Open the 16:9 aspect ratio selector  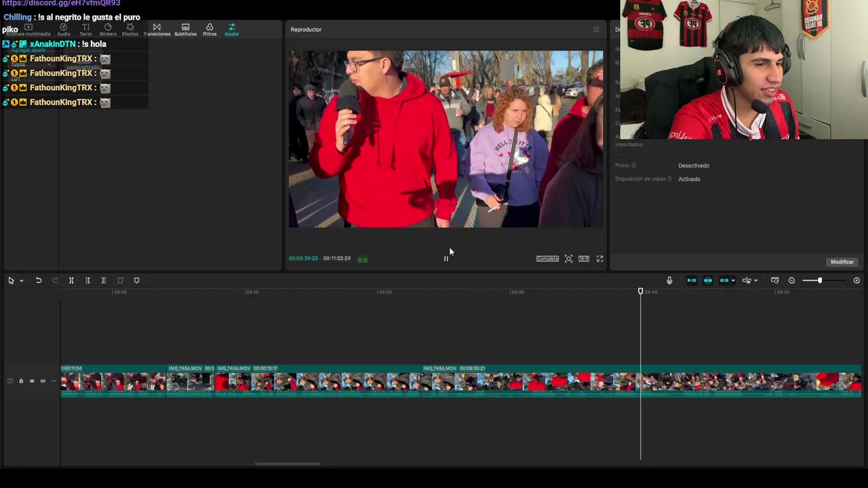coord(584,259)
